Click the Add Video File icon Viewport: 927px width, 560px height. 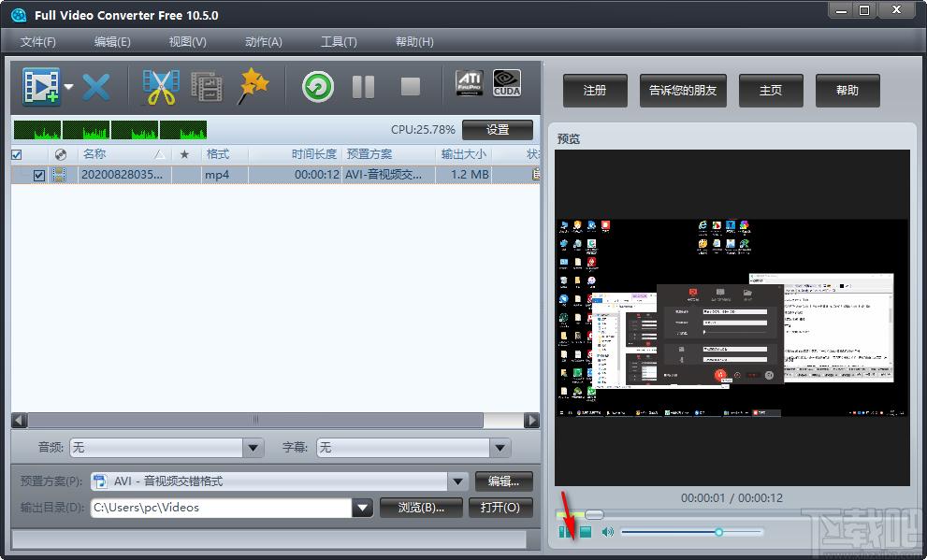tap(41, 87)
